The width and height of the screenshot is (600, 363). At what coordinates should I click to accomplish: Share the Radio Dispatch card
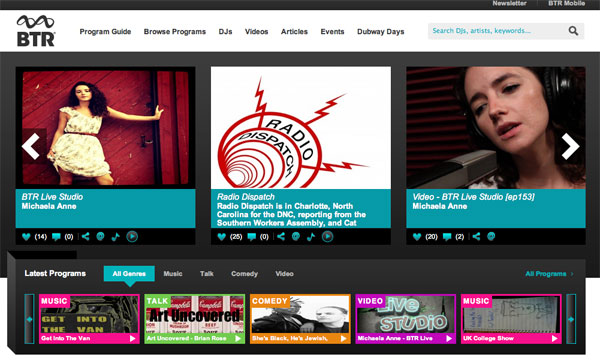(x=281, y=236)
